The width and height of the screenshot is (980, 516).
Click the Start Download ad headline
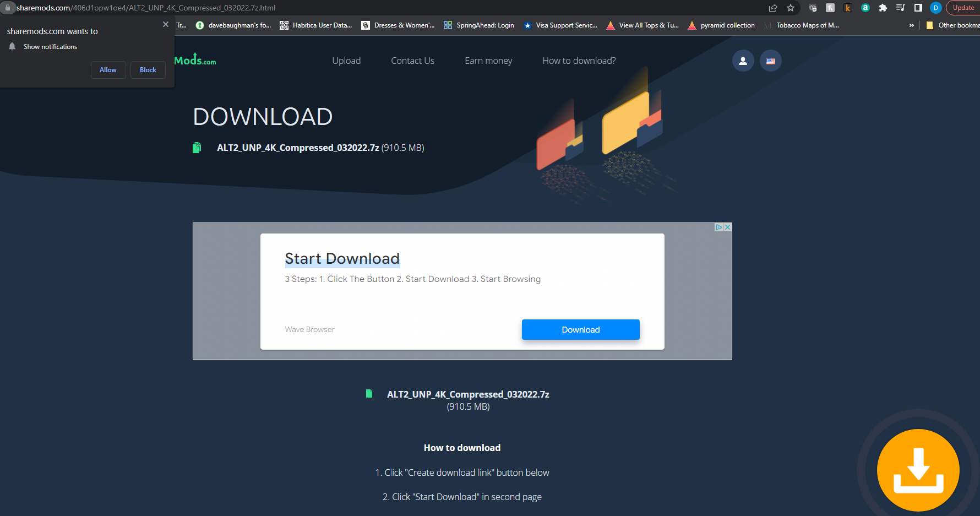tap(342, 259)
